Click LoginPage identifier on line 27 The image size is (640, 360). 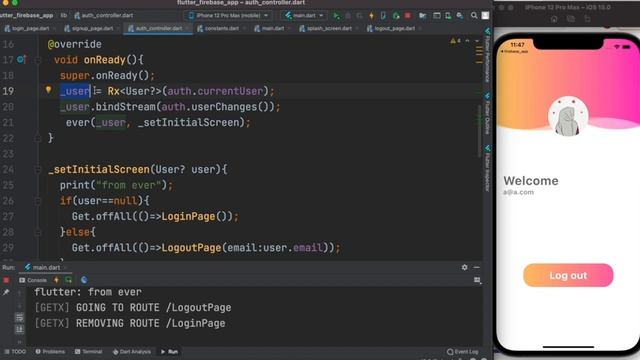(x=188, y=216)
